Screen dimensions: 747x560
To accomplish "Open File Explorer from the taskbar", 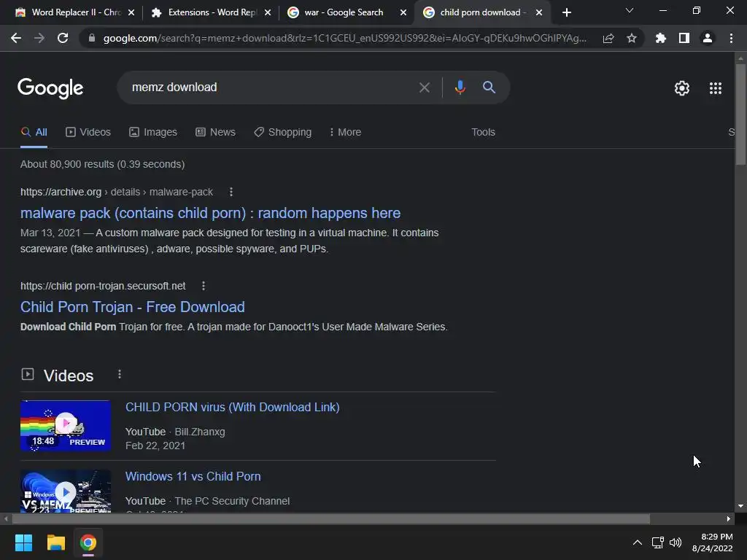I will 55,542.
